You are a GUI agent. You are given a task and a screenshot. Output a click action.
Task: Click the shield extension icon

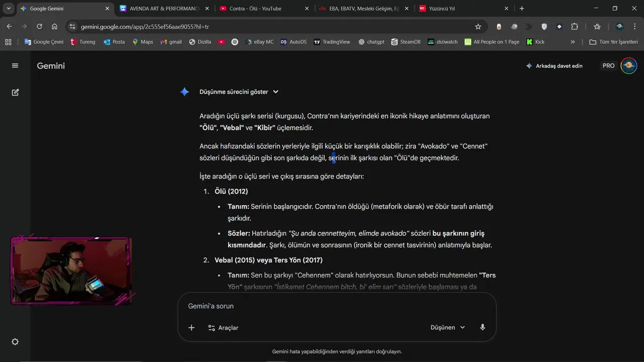pos(544,27)
